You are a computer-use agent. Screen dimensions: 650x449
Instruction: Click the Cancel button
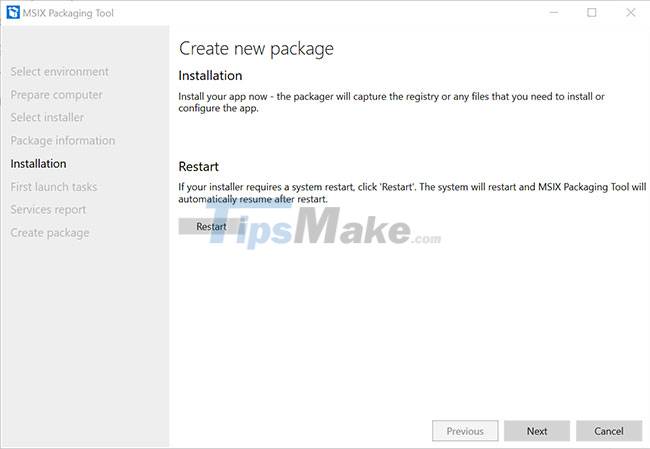(609, 431)
